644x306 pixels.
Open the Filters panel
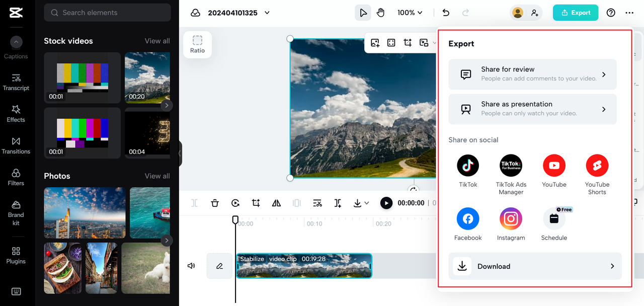(16, 178)
